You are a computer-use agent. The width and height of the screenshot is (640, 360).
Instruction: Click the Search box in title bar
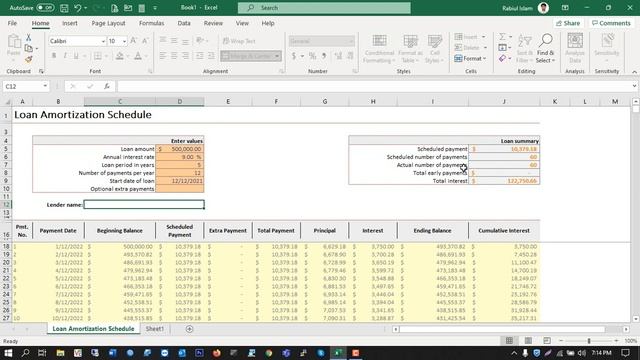(324, 8)
